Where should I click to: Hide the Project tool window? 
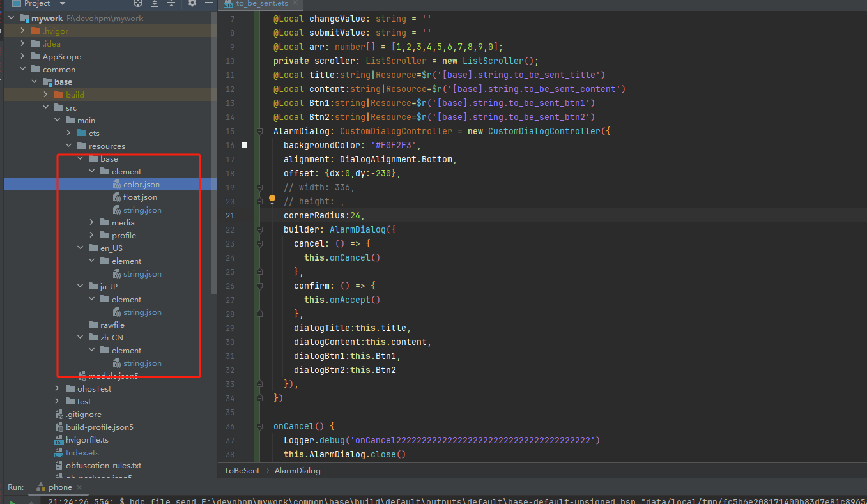208,4
